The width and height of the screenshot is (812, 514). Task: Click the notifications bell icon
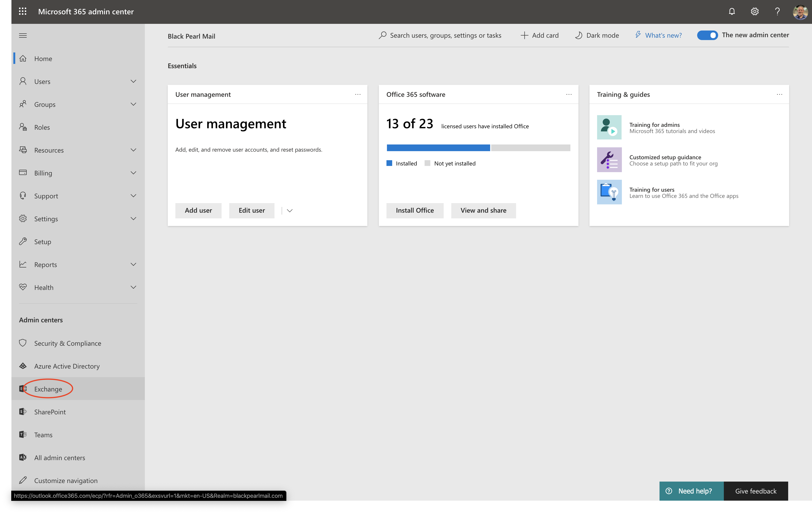click(x=731, y=11)
